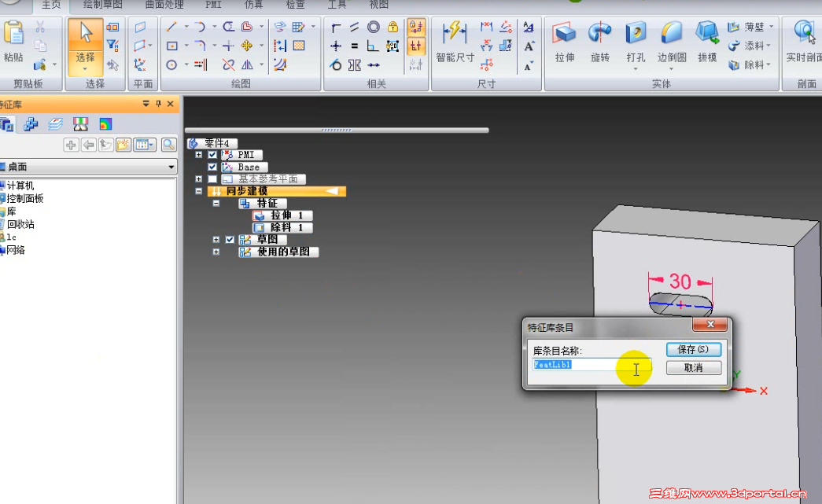Apply the Concentric relationship

pyautogui.click(x=374, y=27)
